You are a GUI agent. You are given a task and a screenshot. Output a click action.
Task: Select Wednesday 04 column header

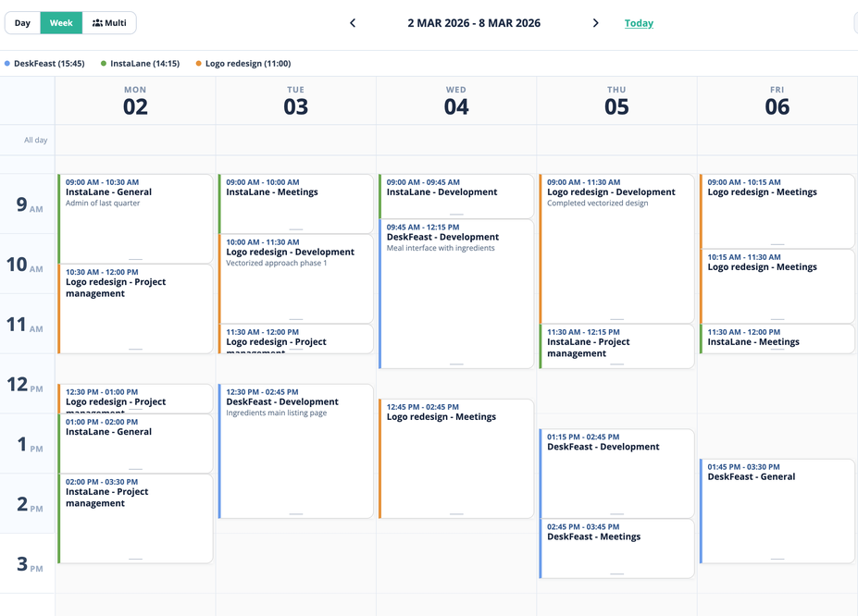pyautogui.click(x=455, y=101)
